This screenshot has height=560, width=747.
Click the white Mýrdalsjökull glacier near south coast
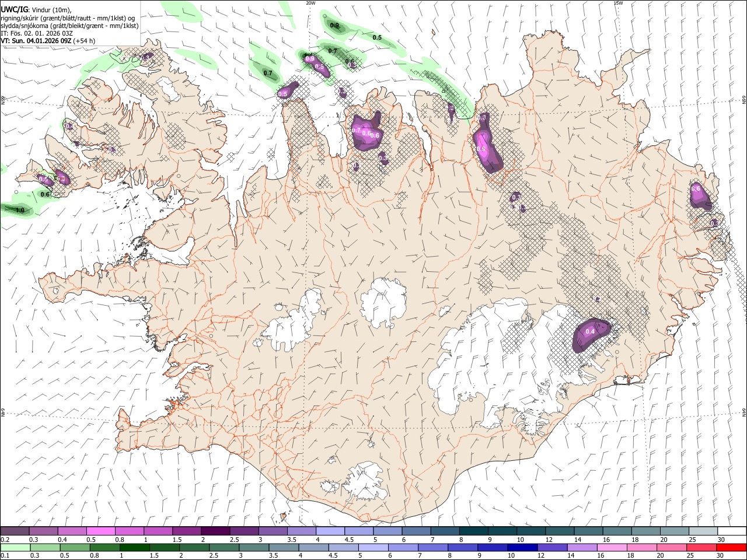(365, 481)
